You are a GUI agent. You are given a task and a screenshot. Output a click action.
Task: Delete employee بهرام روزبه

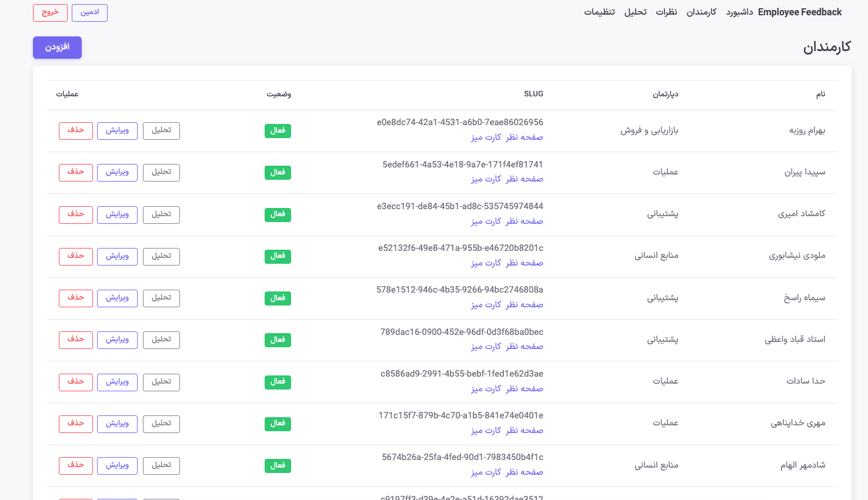76,130
